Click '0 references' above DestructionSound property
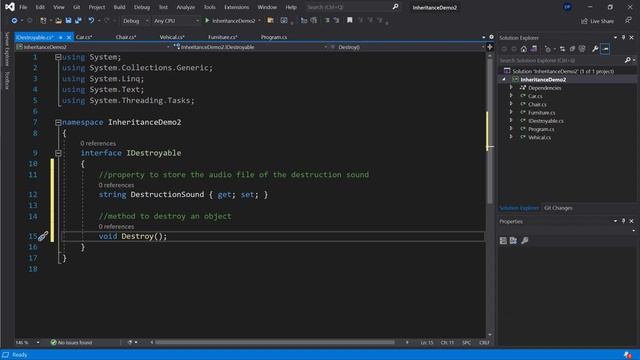Screen dimensions: 640x360 click(116, 185)
